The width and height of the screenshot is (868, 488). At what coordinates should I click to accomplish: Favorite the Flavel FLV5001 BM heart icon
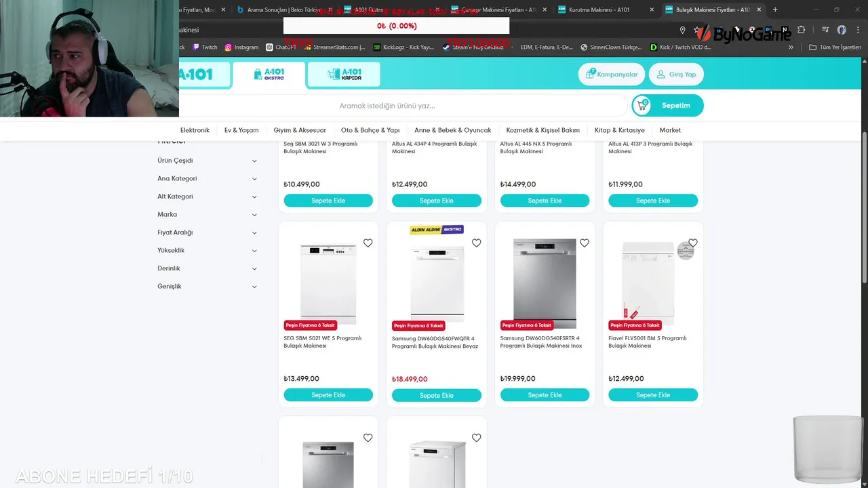[693, 243]
